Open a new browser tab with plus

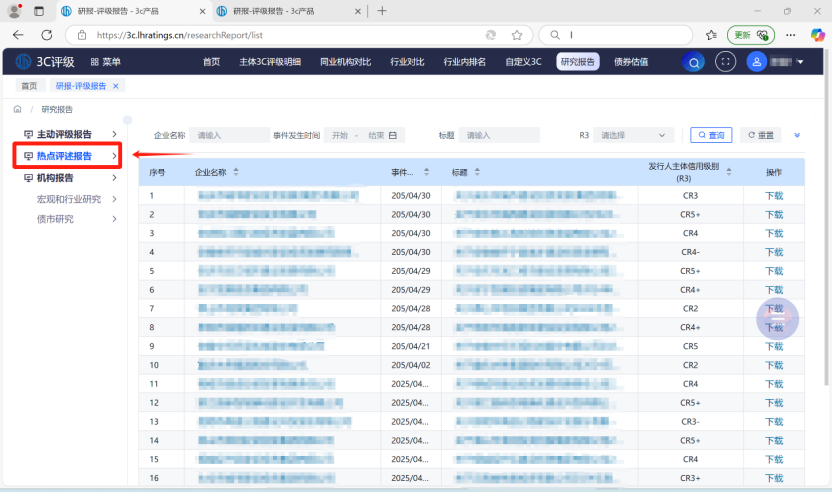[382, 11]
